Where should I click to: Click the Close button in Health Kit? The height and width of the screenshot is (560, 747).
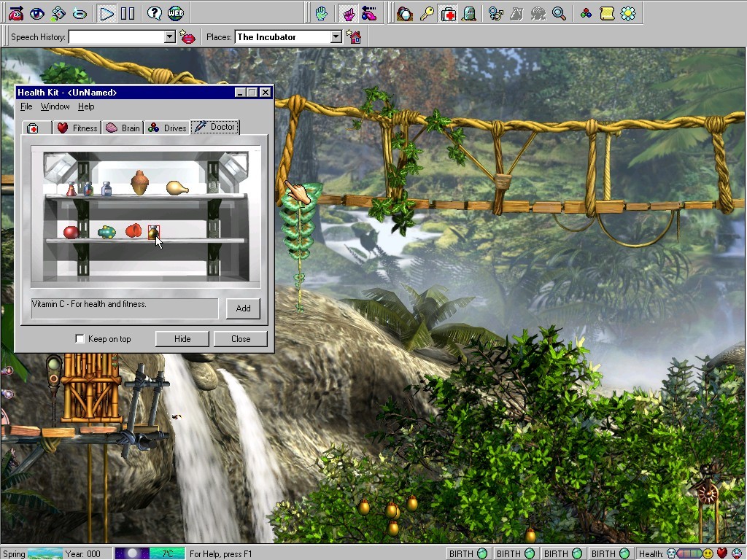coord(241,338)
